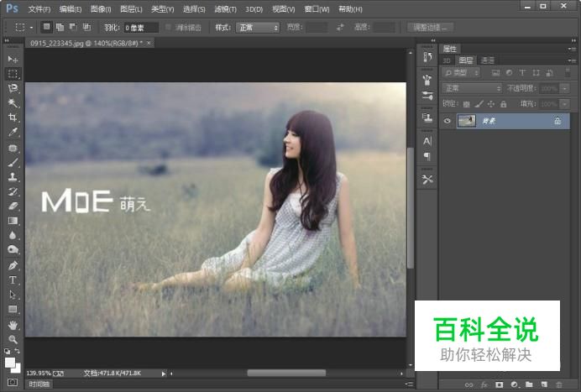Select the Gradient tool
Image resolution: width=581 pixels, height=392 pixels.
tap(13, 221)
